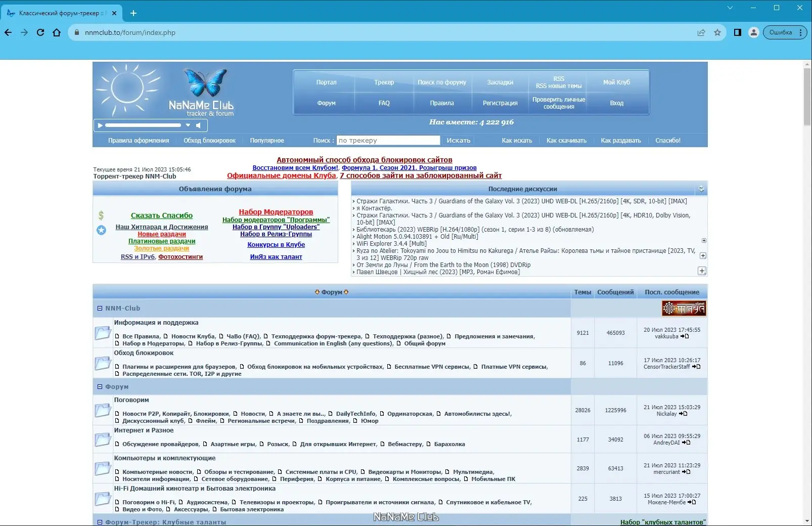Click the blue star icon in announcements

pos(101,230)
